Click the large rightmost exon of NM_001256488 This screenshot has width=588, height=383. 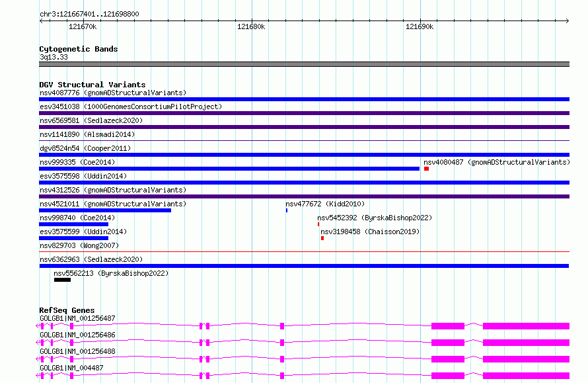526,359
